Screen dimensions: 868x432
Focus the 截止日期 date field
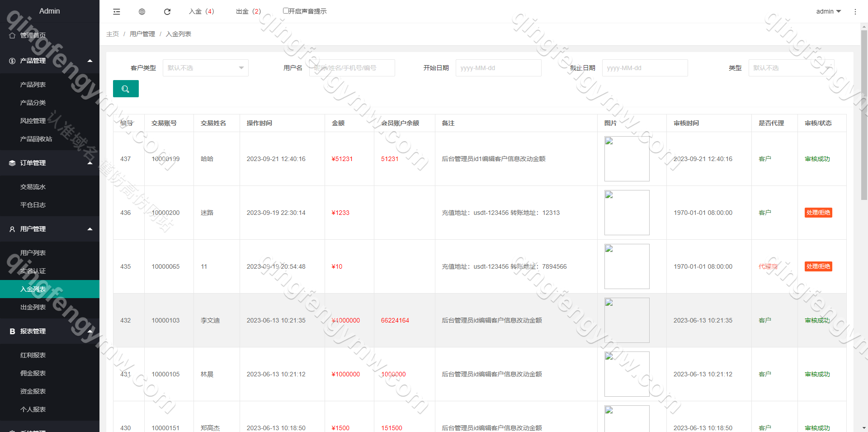[x=645, y=68]
